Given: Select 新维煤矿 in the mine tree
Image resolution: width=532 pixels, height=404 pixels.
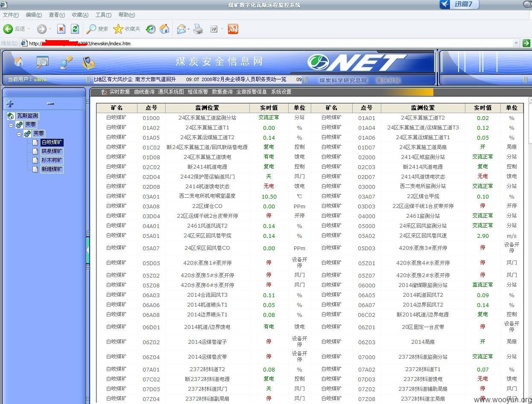Looking at the screenshot, I should point(52,169).
